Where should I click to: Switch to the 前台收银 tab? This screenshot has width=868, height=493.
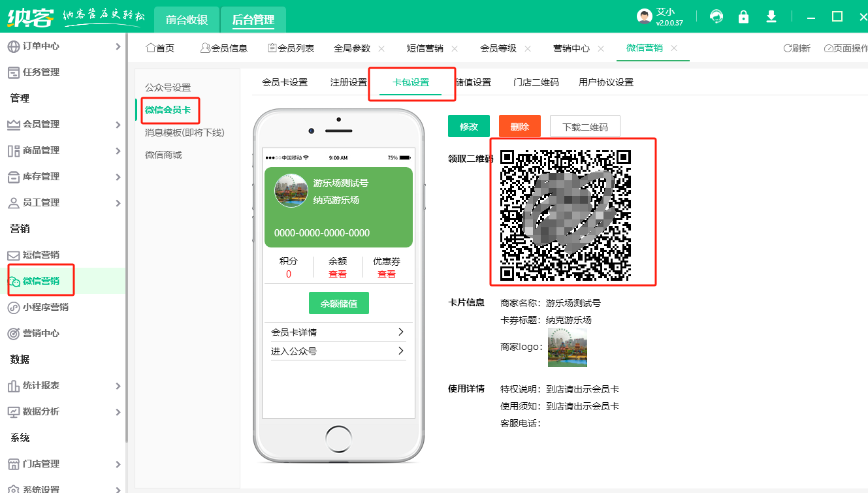click(186, 20)
